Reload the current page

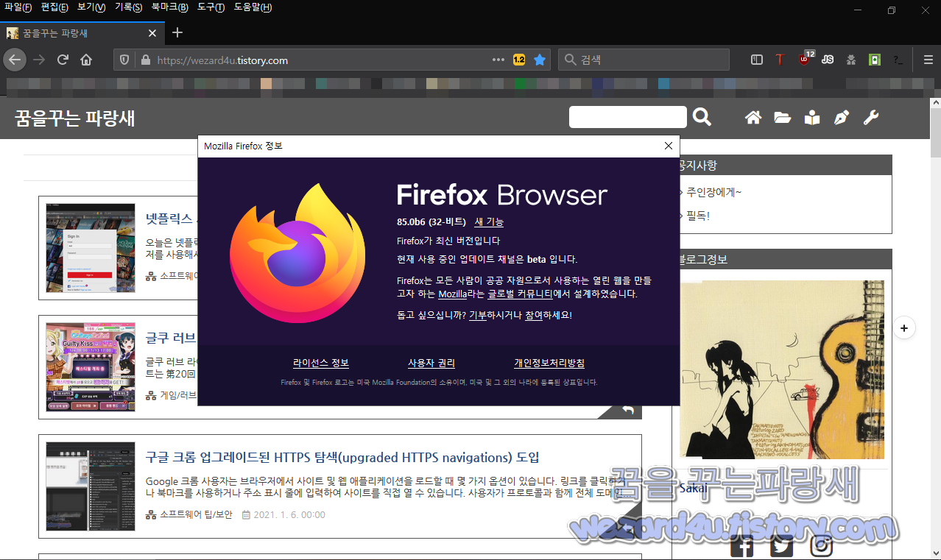pos(63,60)
